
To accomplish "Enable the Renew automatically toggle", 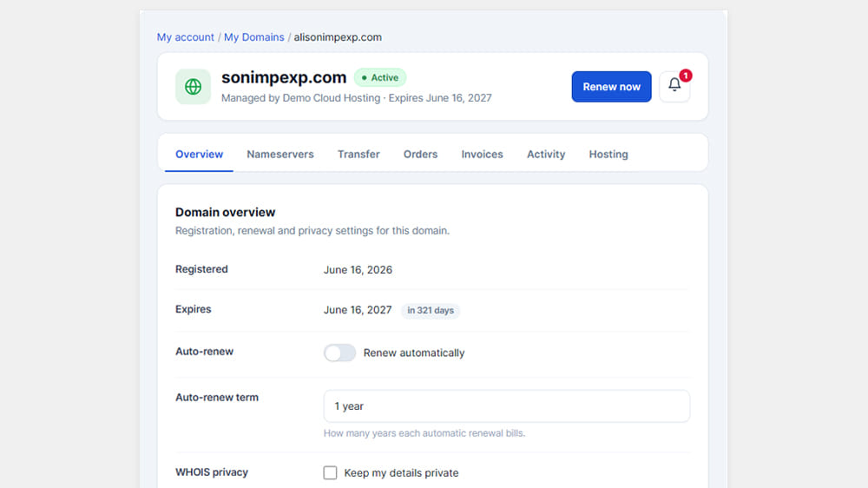I will [340, 353].
